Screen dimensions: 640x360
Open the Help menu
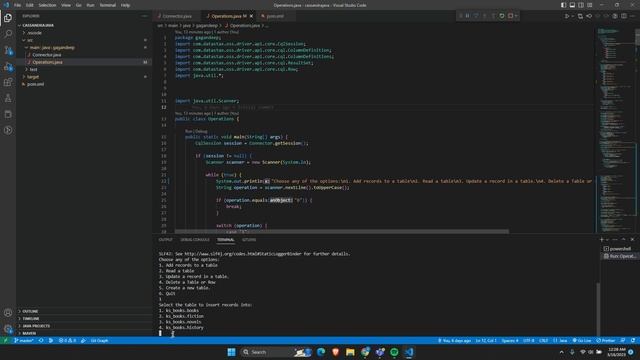[125, 5]
